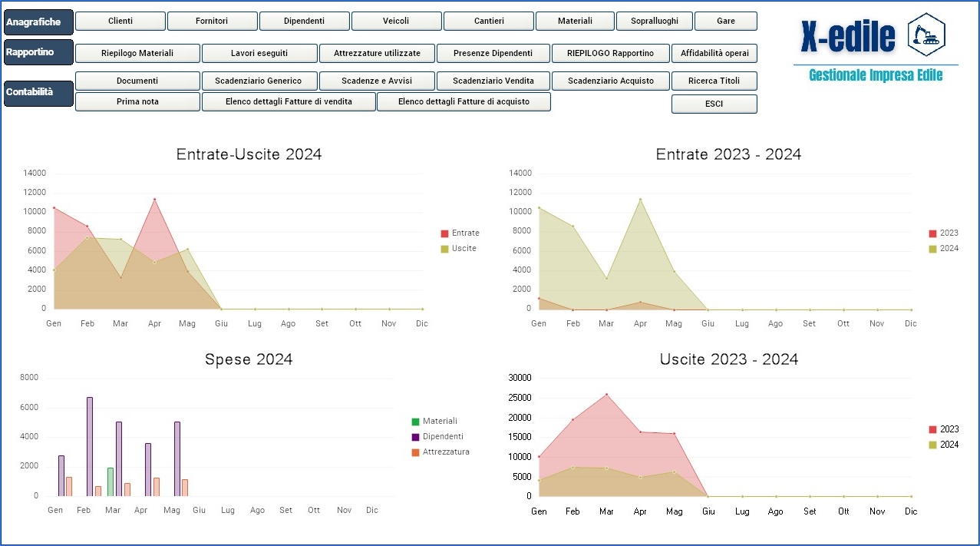This screenshot has width=980, height=546.
Task: Select the Rapportino category tab
Action: coord(38,52)
